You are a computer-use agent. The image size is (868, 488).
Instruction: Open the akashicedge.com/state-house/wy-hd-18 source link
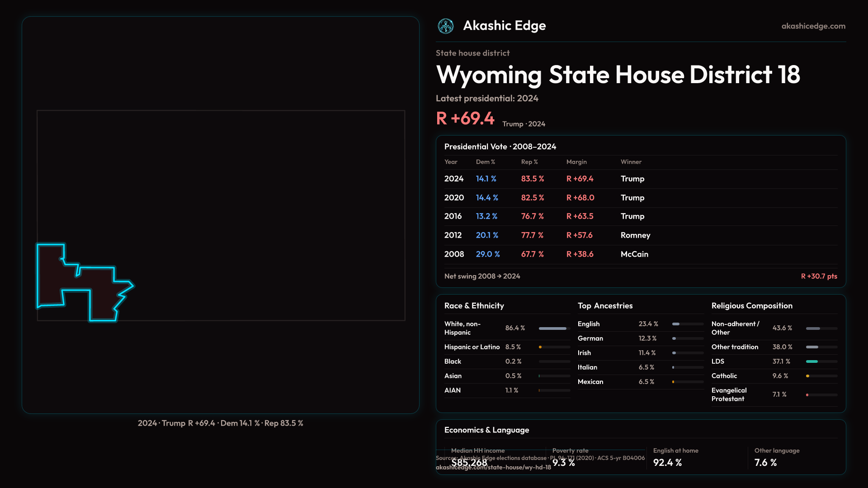click(493, 468)
